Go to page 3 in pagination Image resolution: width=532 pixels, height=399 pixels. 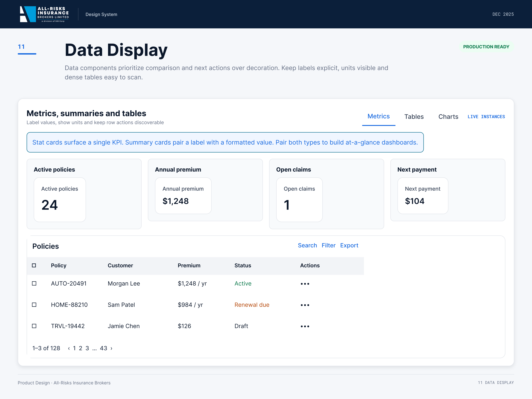(87, 348)
